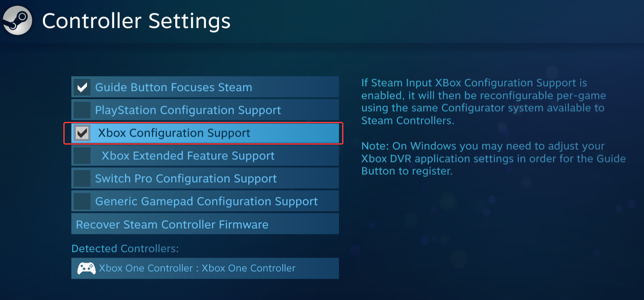Viewport: 644px width, 300px height.
Task: Click the Steam logo icon
Action: [x=18, y=21]
